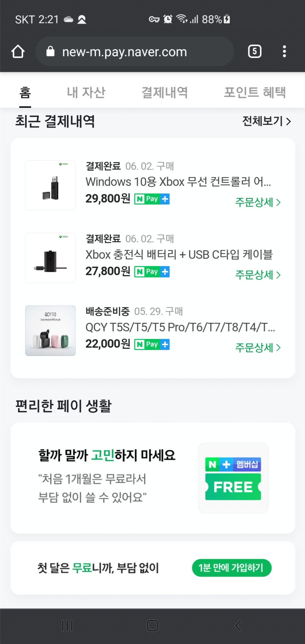Tap the new-m.pay.naver.com address bar
The width and height of the screenshot is (305, 644).
(x=135, y=52)
